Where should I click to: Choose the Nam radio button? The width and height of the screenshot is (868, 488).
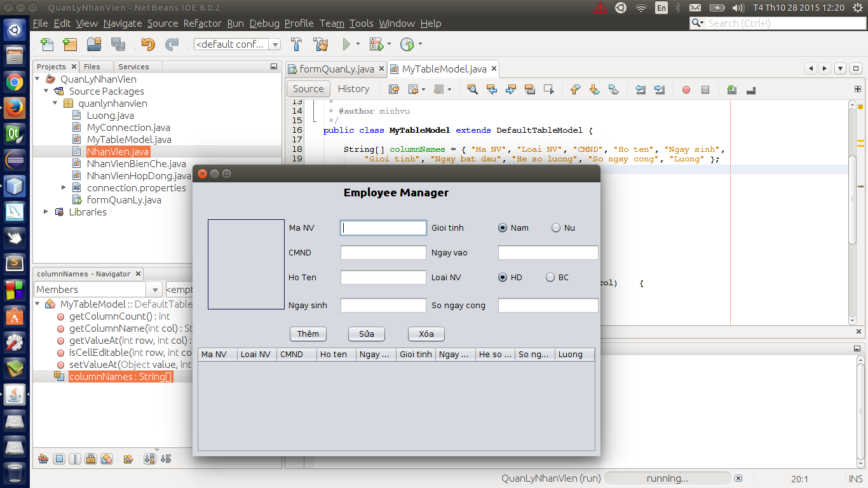[503, 228]
